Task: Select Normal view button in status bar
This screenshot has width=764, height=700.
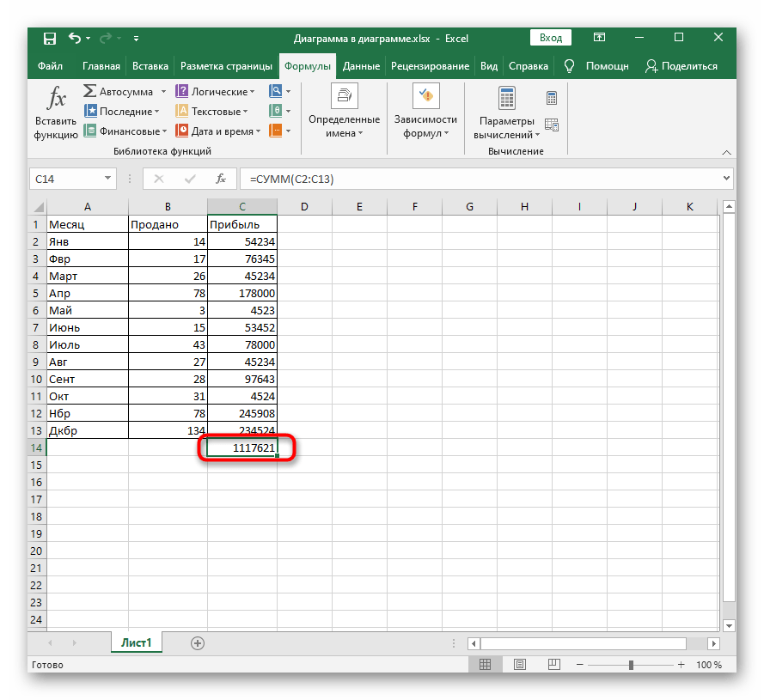Action: coord(486,665)
